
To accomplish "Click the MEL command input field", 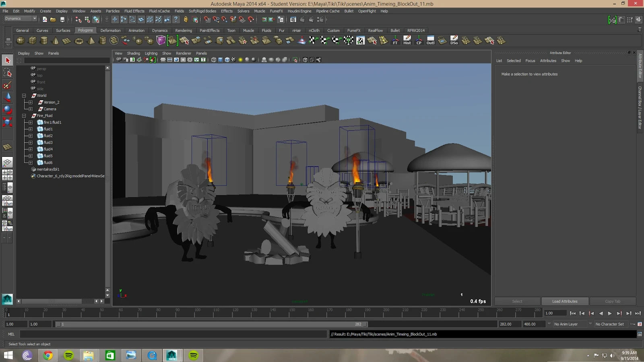I will point(174,334).
